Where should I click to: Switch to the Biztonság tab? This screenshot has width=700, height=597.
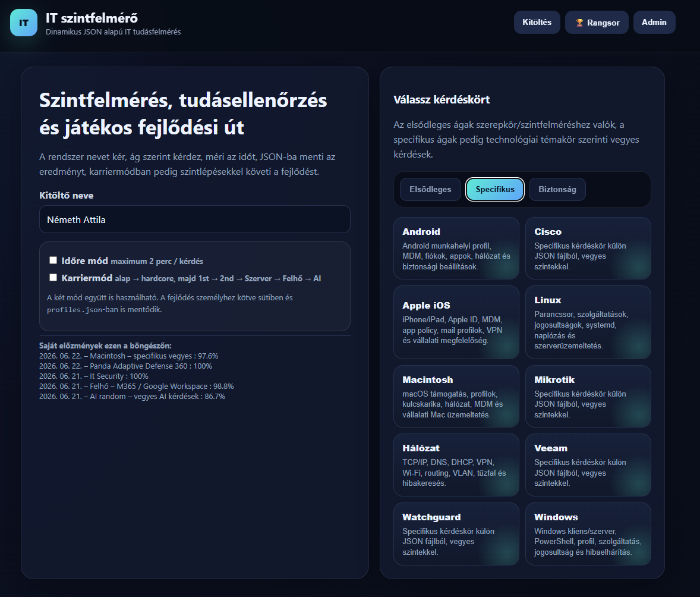557,190
